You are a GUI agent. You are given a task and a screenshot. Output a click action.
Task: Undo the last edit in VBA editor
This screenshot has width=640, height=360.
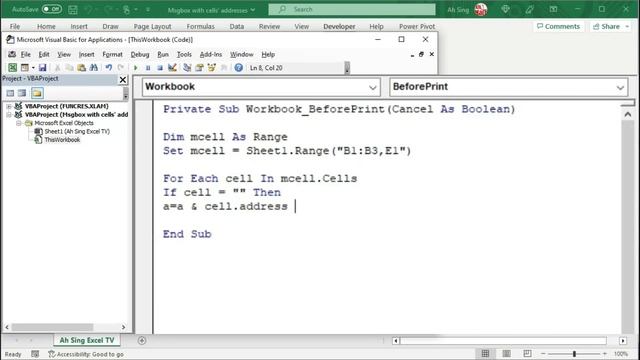point(109,68)
